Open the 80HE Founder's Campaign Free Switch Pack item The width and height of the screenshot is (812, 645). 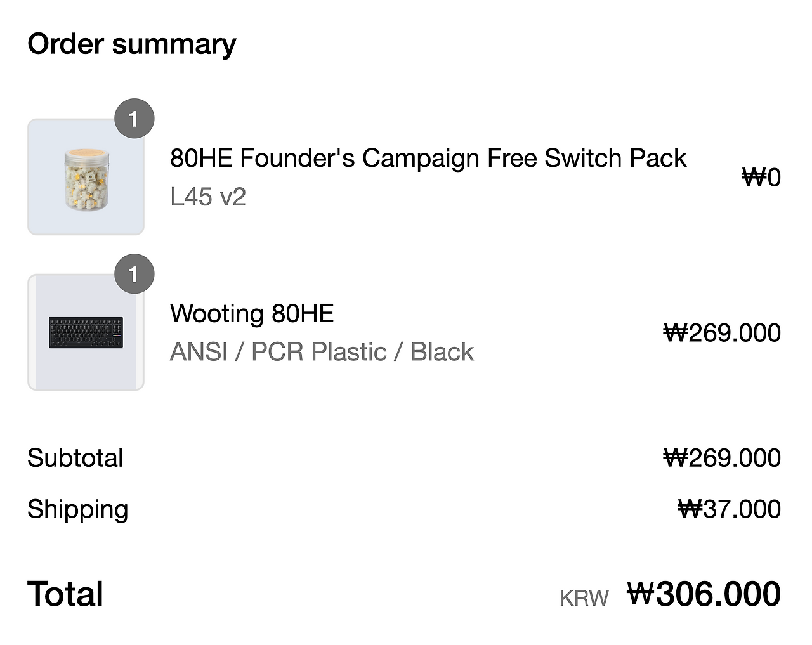pyautogui.click(x=428, y=158)
